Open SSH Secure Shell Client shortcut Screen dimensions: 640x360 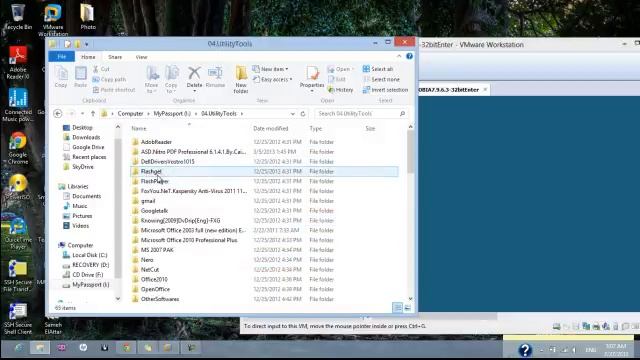18,319
